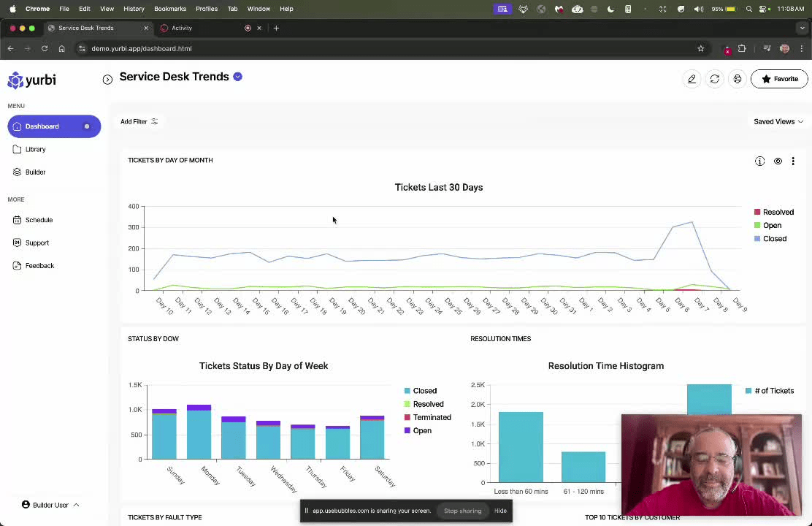Expand the Builder User menu
The image size is (812, 526).
[50, 505]
